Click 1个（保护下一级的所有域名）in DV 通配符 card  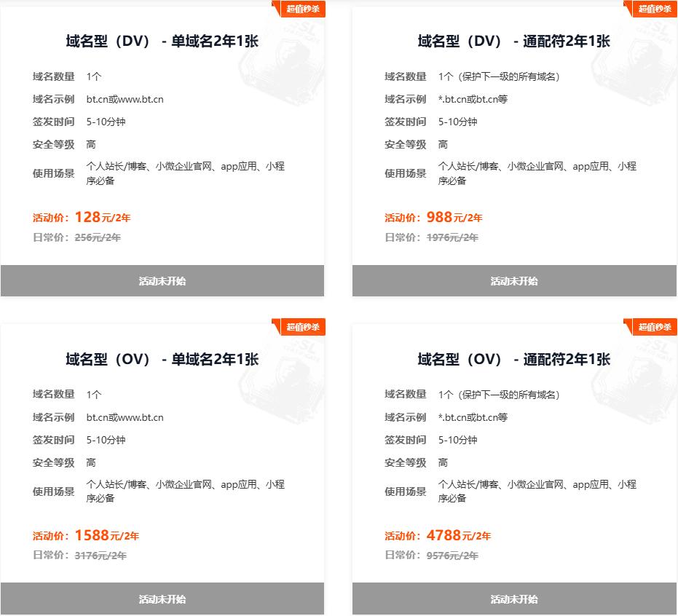499,77
